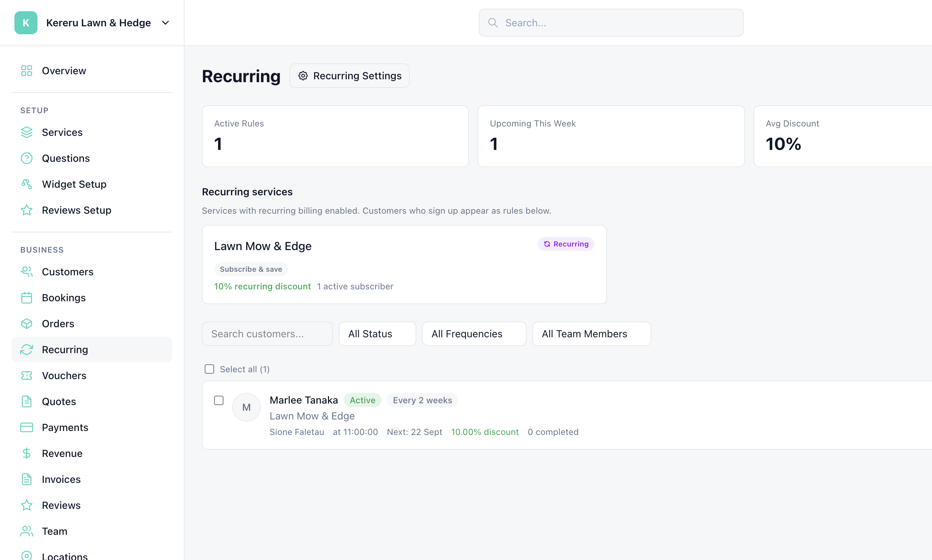The image size is (932, 560).
Task: Click the Active status badge
Action: pyautogui.click(x=362, y=400)
